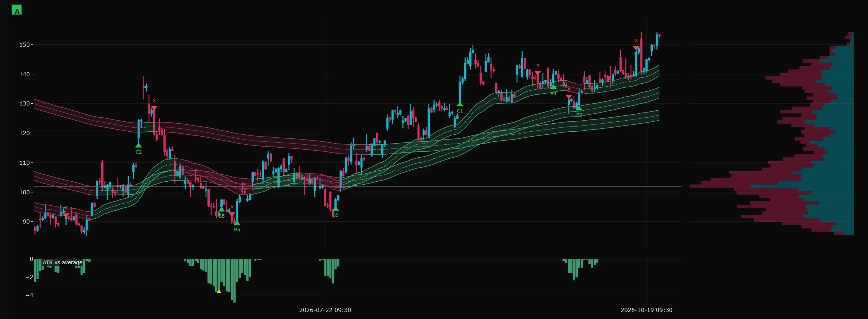Click the leftmost B5 buy triangle
The image size is (868, 319).
[x=222, y=209]
